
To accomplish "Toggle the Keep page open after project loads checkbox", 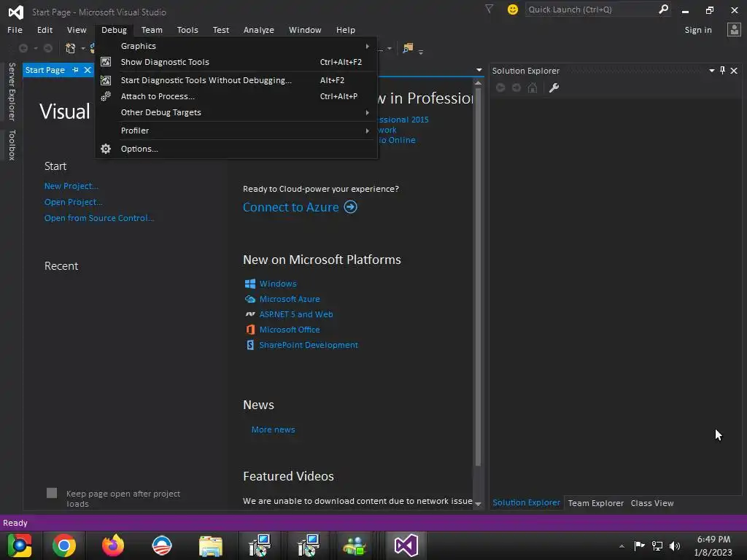I will [x=52, y=493].
